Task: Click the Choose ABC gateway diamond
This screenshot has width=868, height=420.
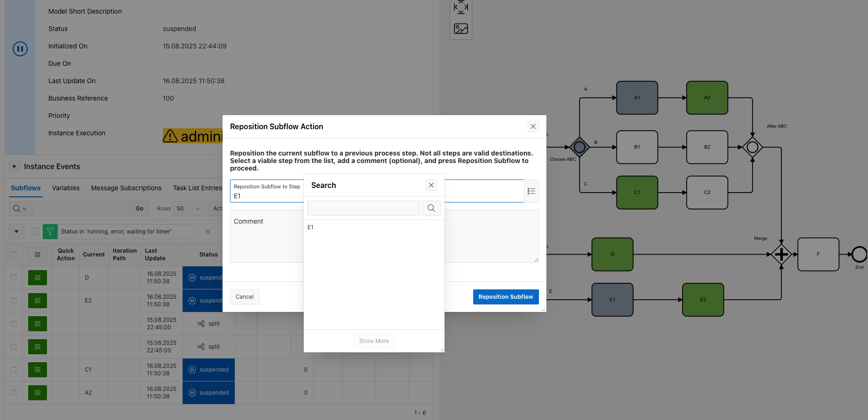Action: (x=579, y=147)
